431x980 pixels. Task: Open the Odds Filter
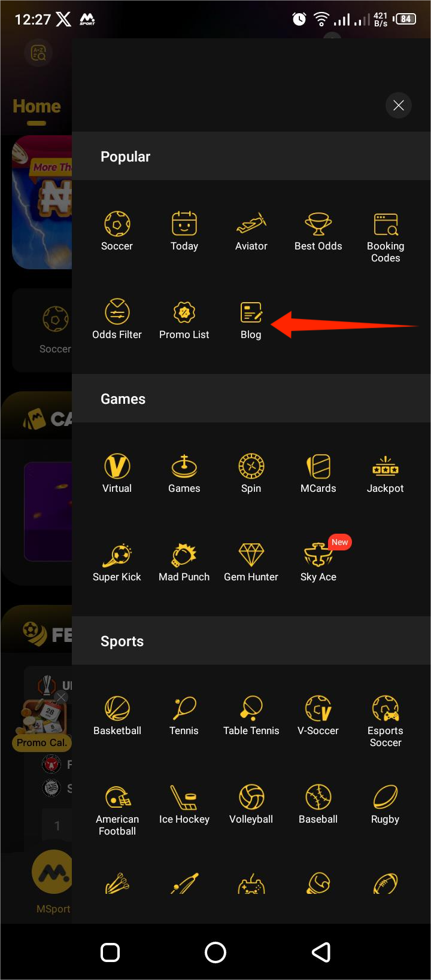click(x=117, y=313)
